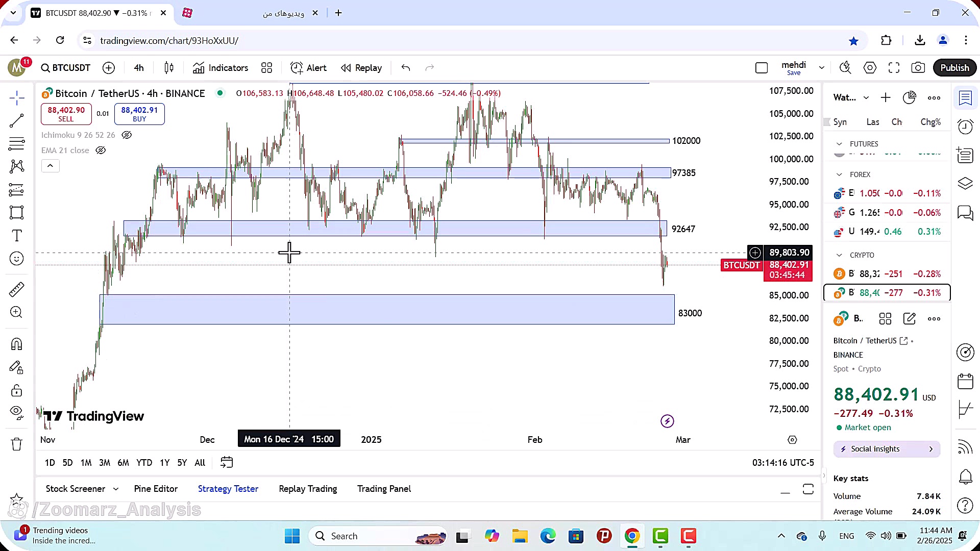Click the compare or add symbol plus
980x551 pixels.
coord(109,68)
